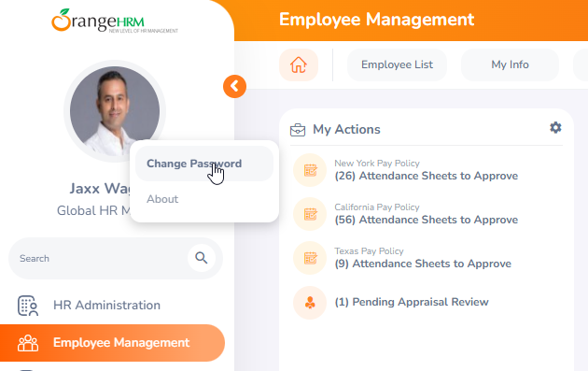Open the Pending Appraisal Review link

tap(412, 302)
